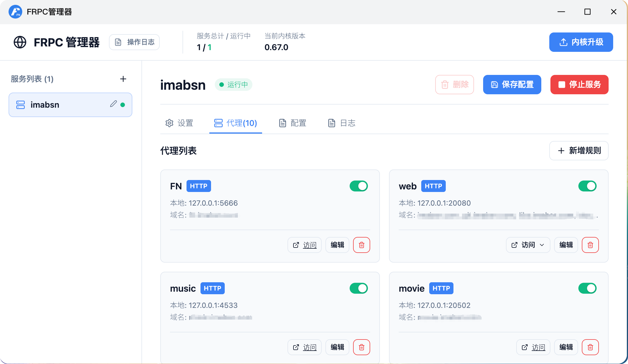The height and width of the screenshot is (364, 628).
Task: Open the FN proxy 访问 link
Action: tap(305, 245)
